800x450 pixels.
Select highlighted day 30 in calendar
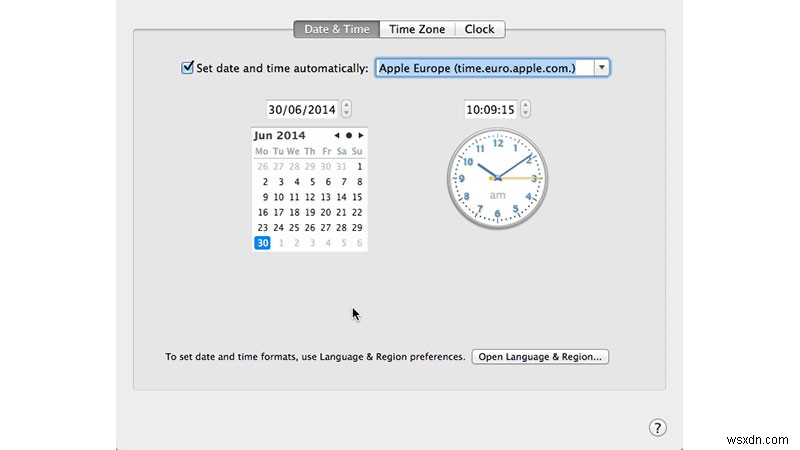[x=262, y=243]
